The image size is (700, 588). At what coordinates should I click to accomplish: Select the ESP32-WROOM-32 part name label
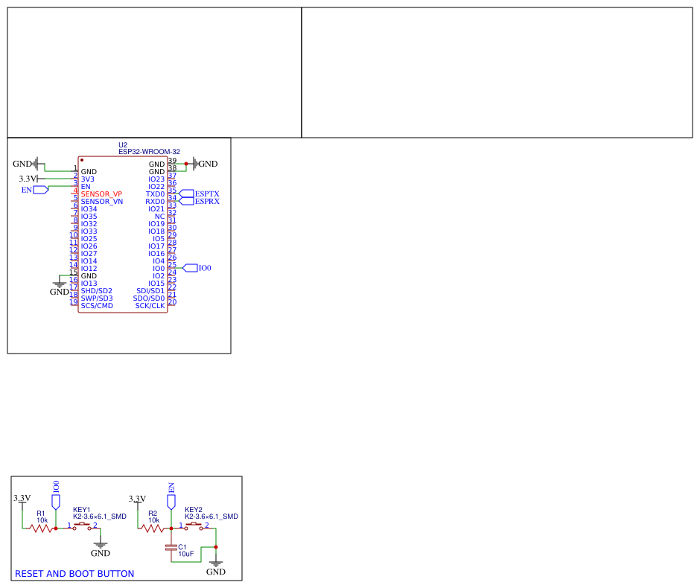pos(149,152)
